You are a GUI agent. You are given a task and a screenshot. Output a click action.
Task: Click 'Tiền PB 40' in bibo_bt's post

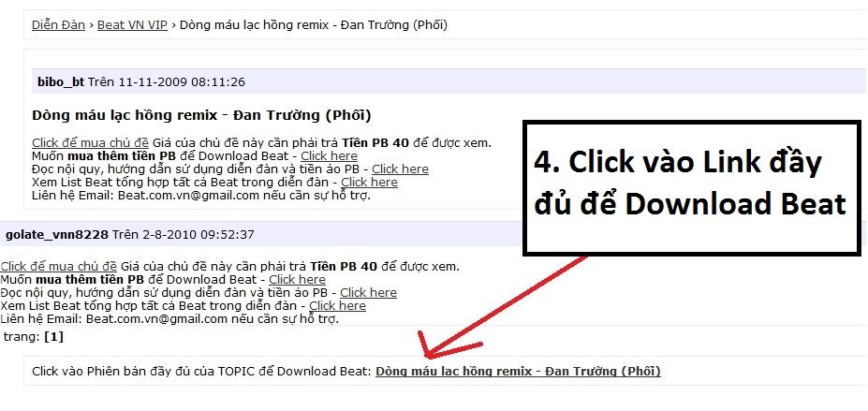[x=375, y=142]
